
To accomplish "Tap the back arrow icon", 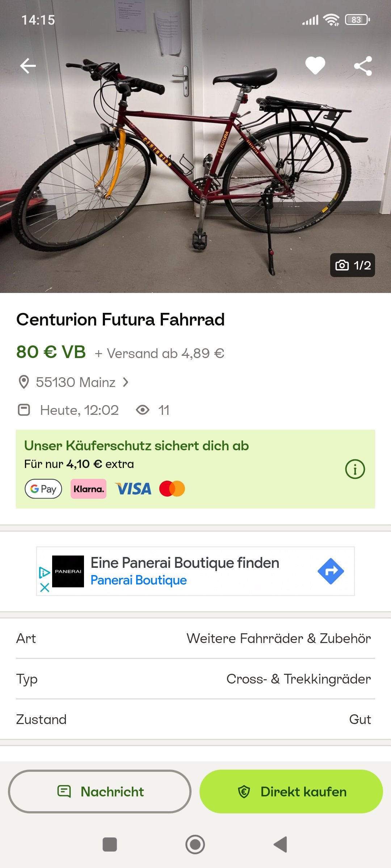I will pyautogui.click(x=28, y=66).
